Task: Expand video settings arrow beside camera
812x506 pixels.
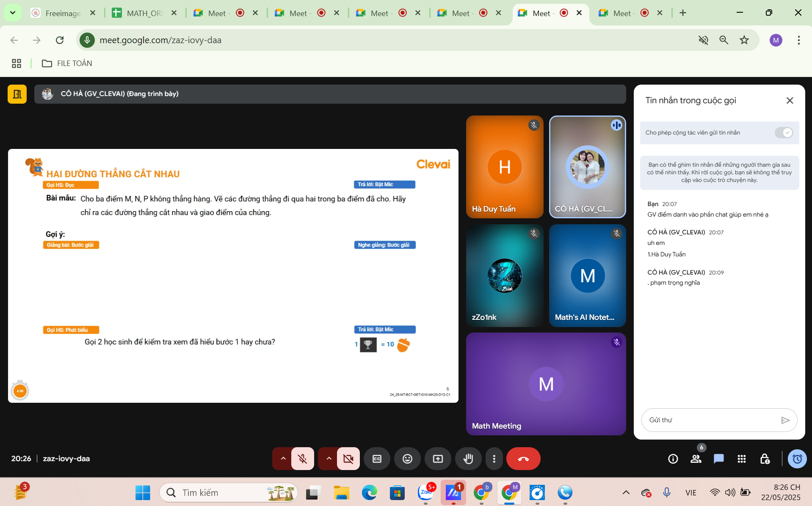Action: [x=329, y=459]
